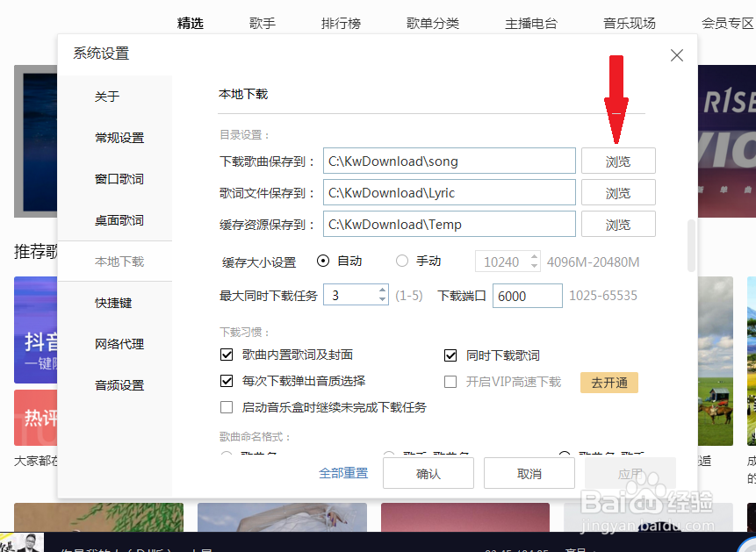Switch to 精选 tab in main window

191,23
